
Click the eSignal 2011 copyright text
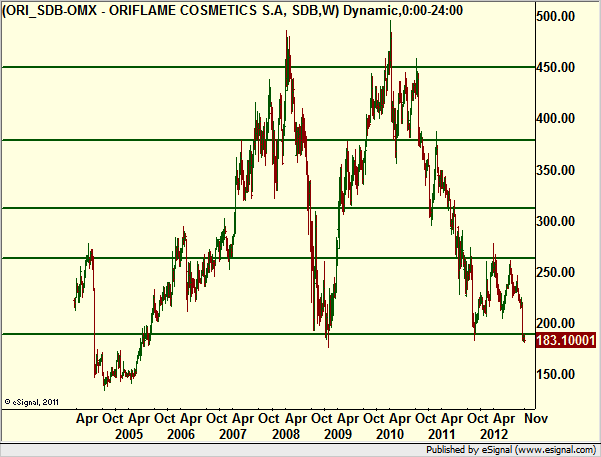[31, 402]
